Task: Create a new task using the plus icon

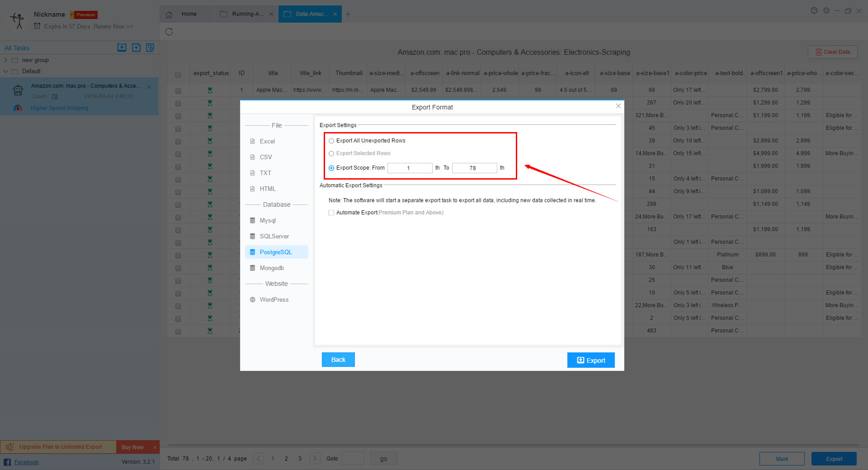Action: point(136,47)
